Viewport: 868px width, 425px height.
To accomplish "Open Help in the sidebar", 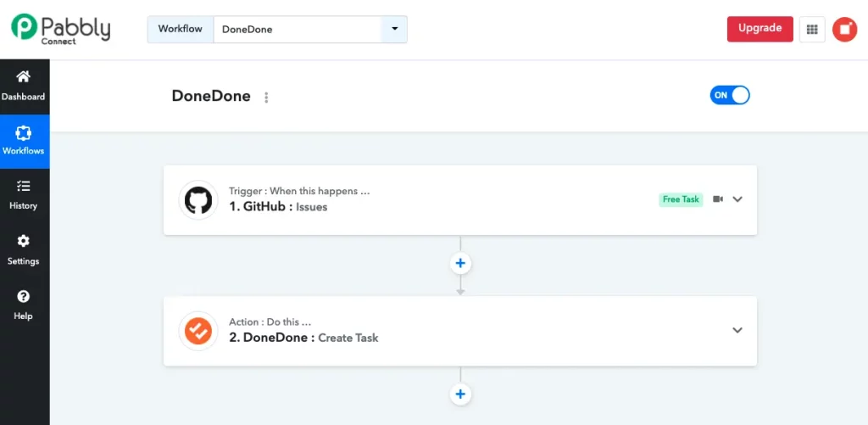I will (23, 305).
